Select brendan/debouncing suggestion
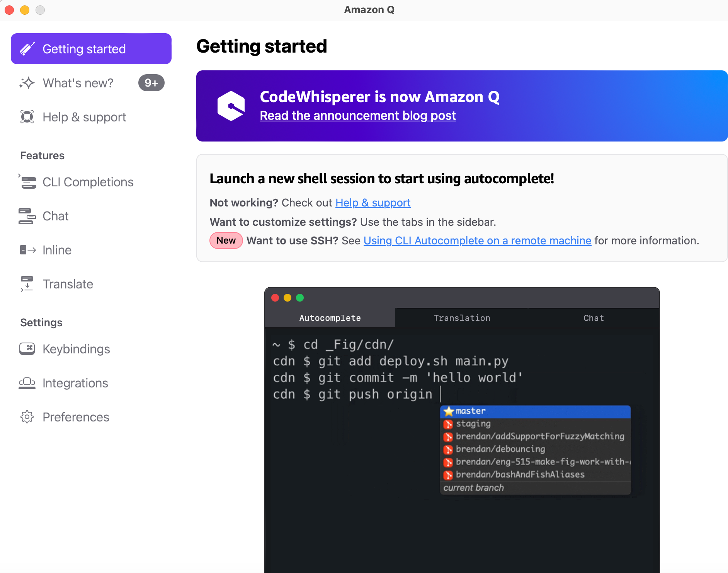 click(536, 449)
